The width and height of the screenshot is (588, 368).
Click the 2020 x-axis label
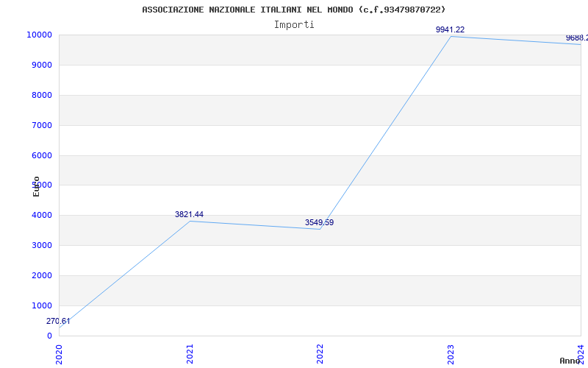click(60, 354)
